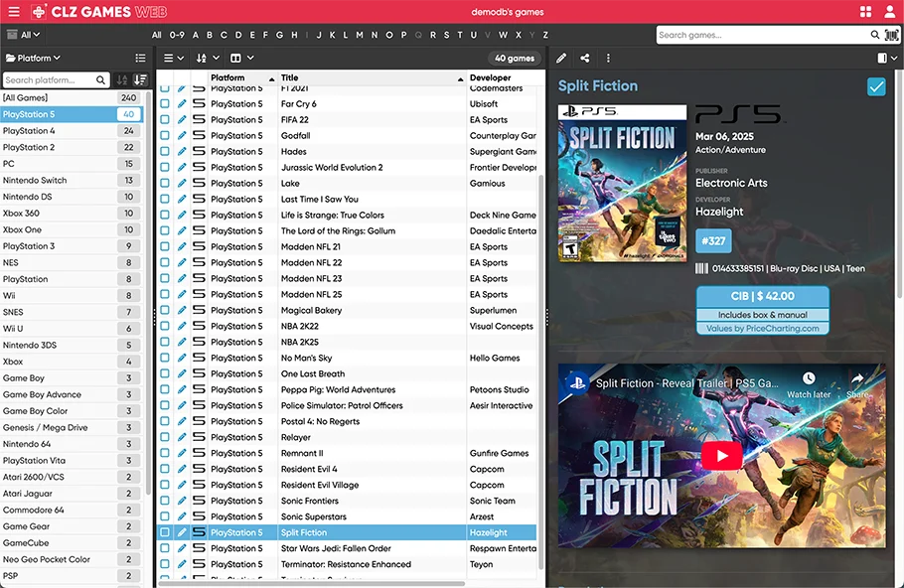Image resolution: width=904 pixels, height=588 pixels.
Task: Click the platform search magnifier icon
Action: click(x=100, y=80)
